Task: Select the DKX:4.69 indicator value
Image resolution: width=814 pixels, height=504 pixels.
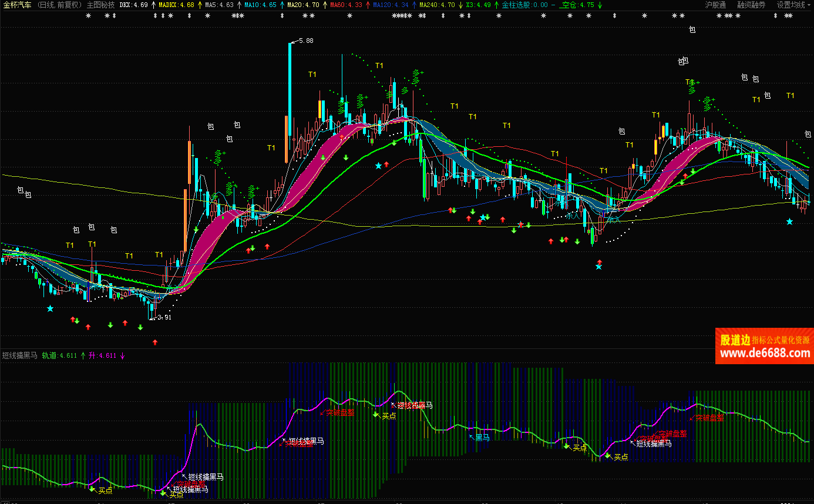Action: pos(133,5)
